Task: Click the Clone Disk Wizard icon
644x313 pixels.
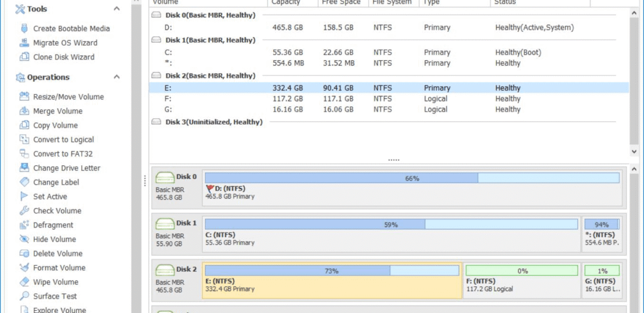Action: pos(24,57)
